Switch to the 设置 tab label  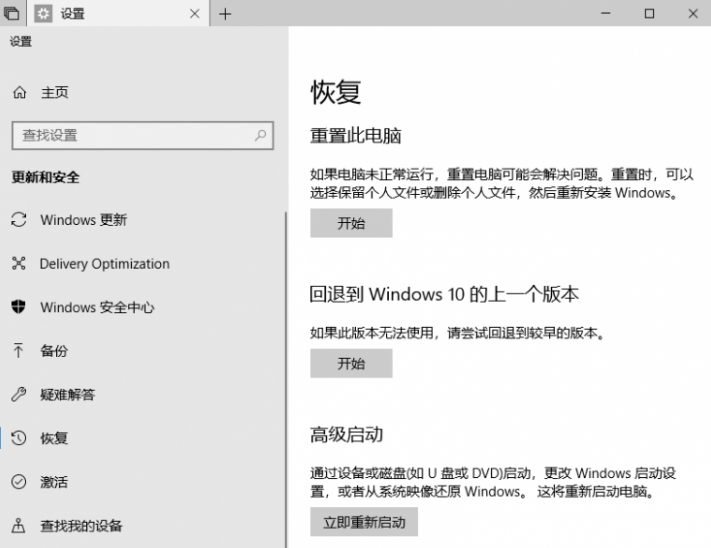[x=73, y=14]
